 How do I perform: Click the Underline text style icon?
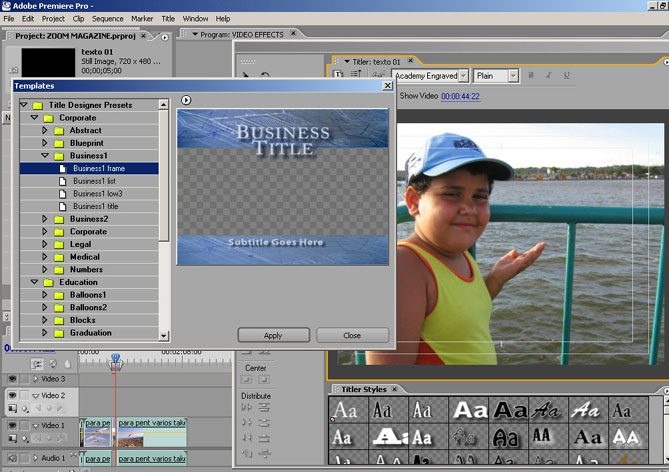coord(568,75)
